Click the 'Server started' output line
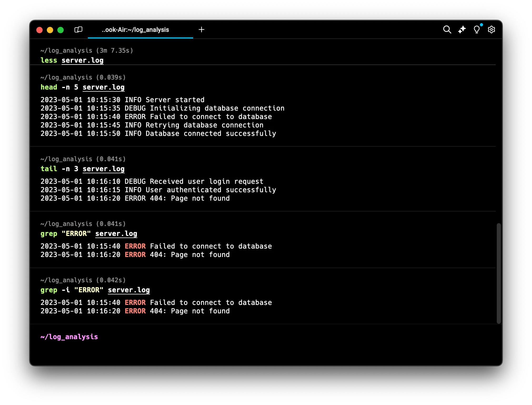Screen dimensions: 532x405 (x=122, y=100)
